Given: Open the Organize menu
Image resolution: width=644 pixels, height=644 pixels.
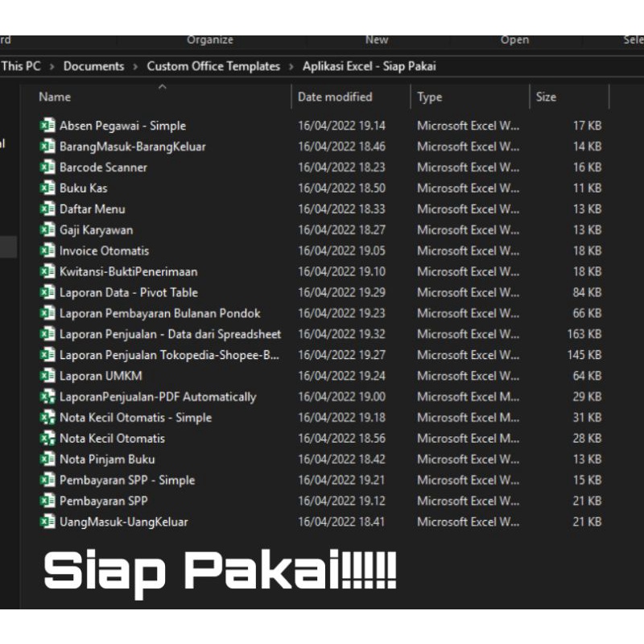Looking at the screenshot, I should pyautogui.click(x=209, y=39).
